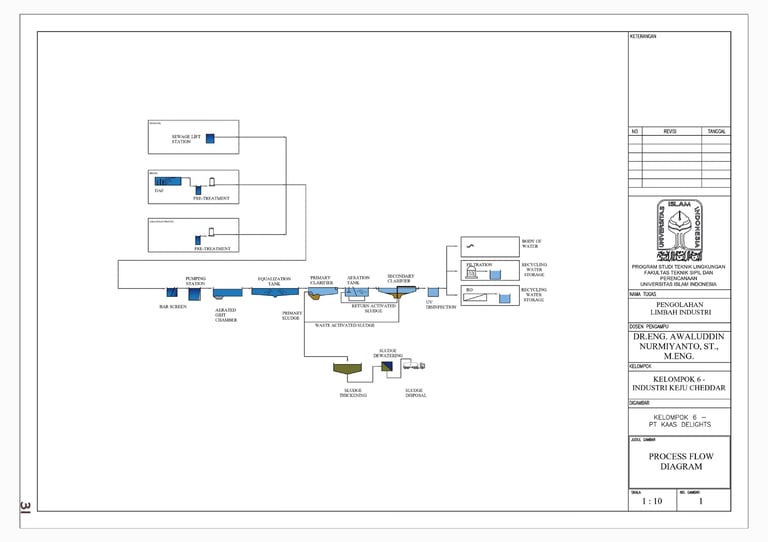Click the Universitas Islam Indonesia logo
The height and width of the screenshot is (542, 768).
pos(679,230)
